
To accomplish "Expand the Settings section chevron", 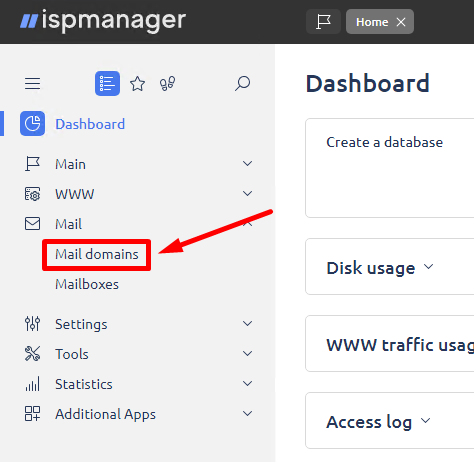I will pos(247,324).
